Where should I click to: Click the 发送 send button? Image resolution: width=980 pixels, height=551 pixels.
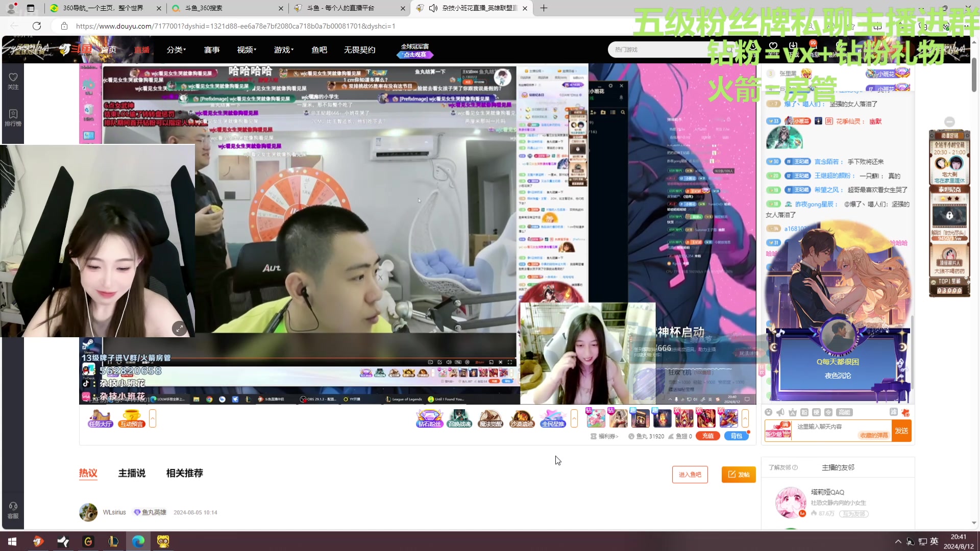pos(901,431)
